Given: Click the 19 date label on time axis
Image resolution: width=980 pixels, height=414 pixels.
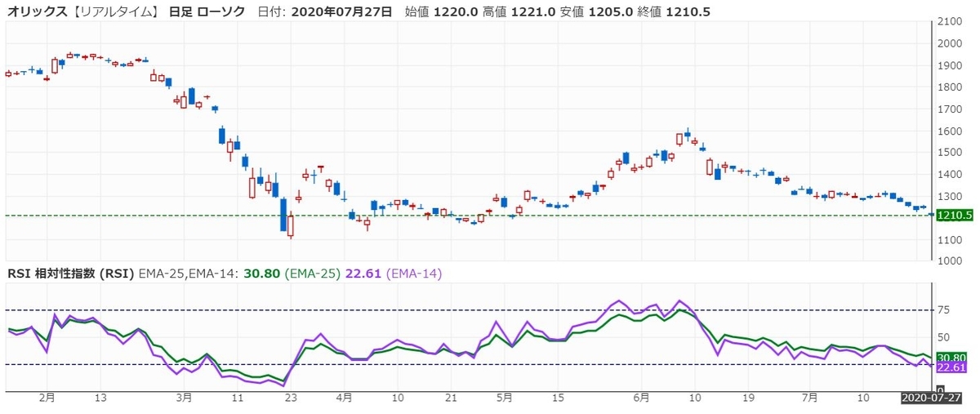Looking at the screenshot, I should coord(748,398).
